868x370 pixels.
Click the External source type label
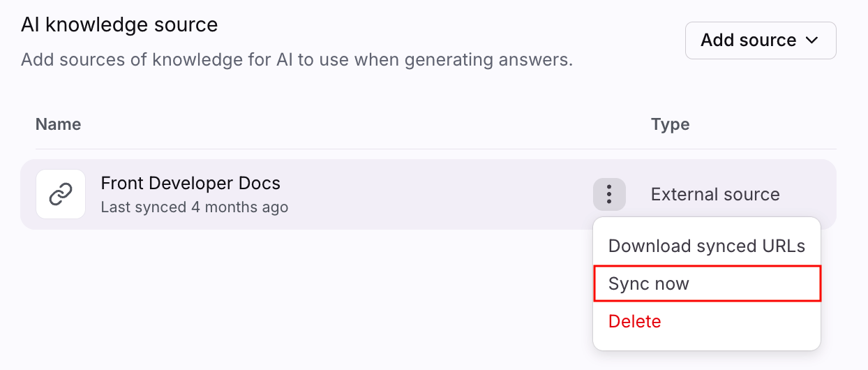(714, 194)
